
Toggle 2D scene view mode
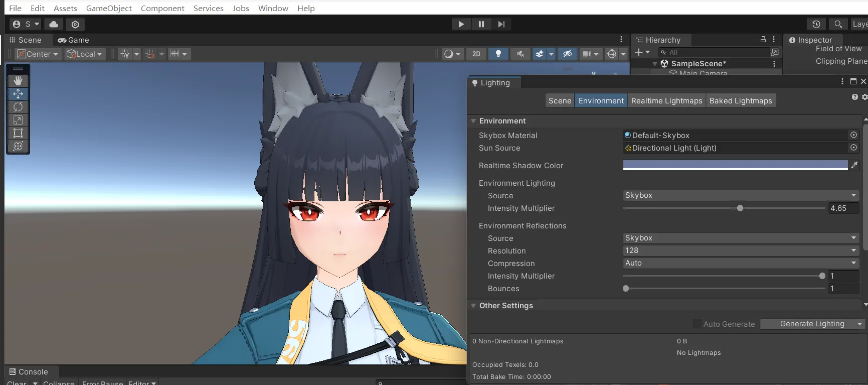[x=476, y=54]
